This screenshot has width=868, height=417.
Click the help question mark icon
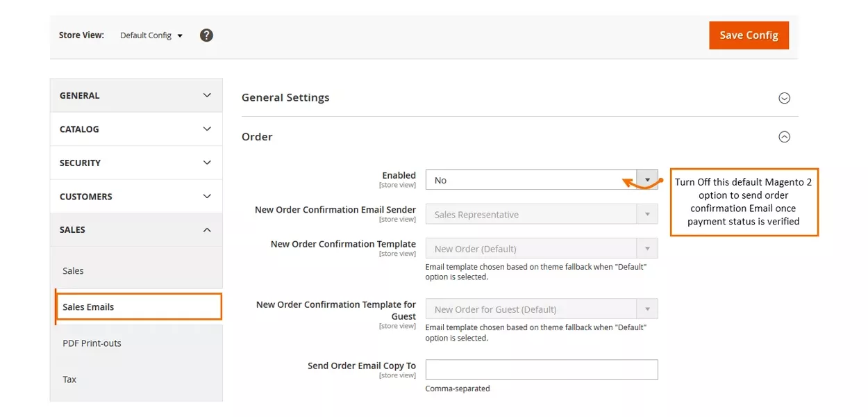(206, 35)
